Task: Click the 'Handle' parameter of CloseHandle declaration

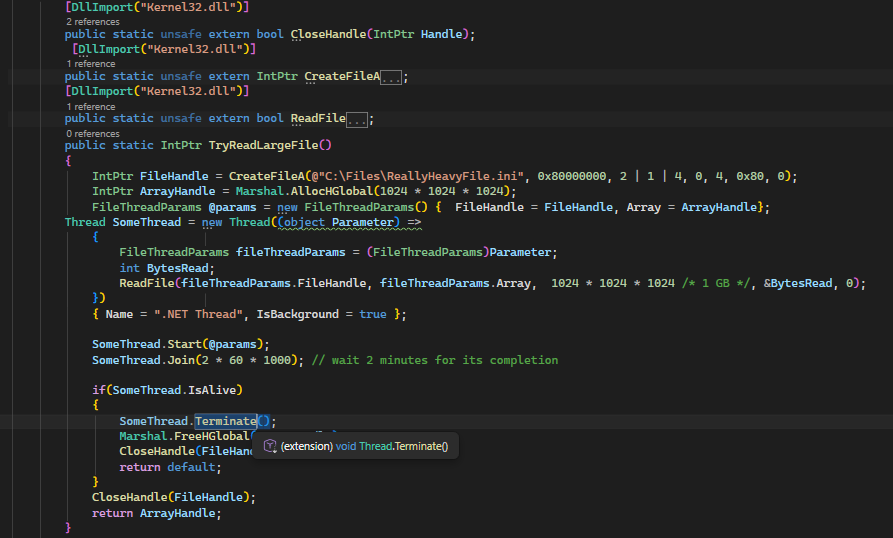Action: (x=441, y=34)
